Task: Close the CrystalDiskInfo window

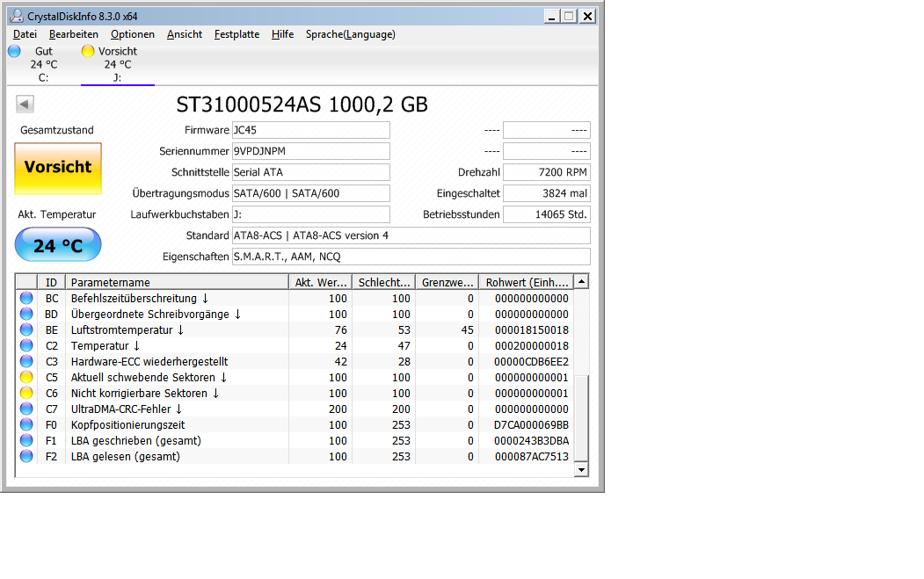Action: coord(587,16)
